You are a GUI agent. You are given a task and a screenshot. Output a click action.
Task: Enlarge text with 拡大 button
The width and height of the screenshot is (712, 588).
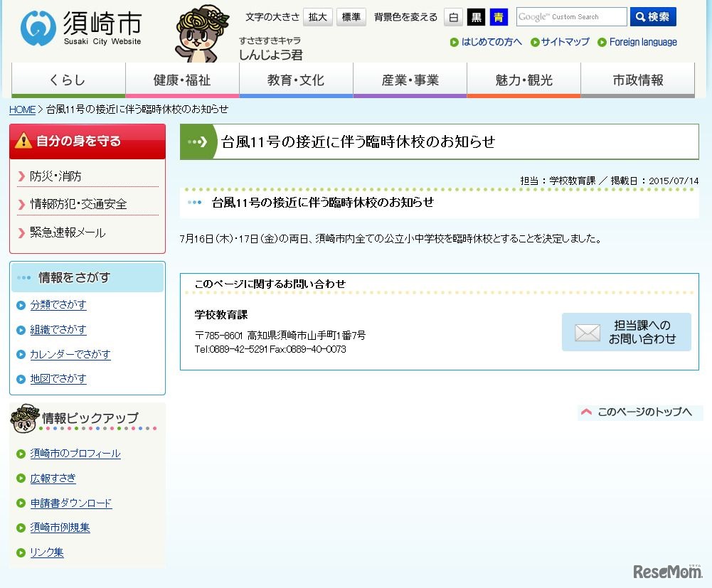[x=317, y=17]
